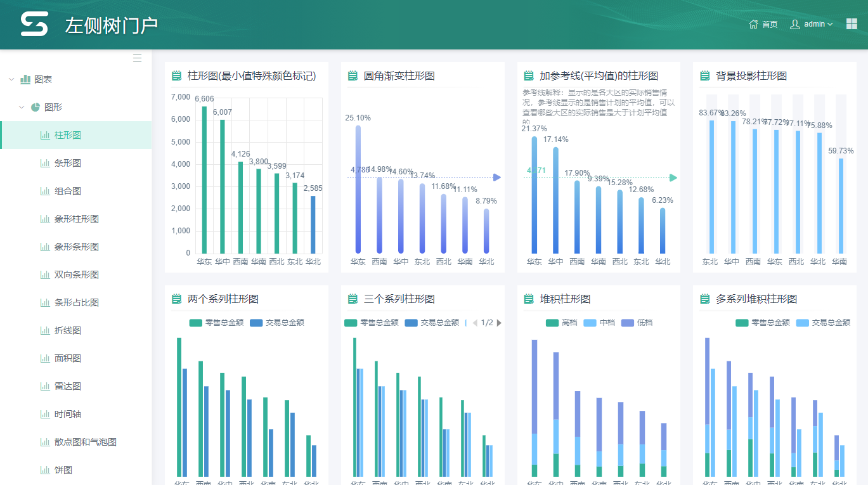Collapse the 图形 submenu chevron
Screen dimensions: 868x485
click(x=22, y=107)
